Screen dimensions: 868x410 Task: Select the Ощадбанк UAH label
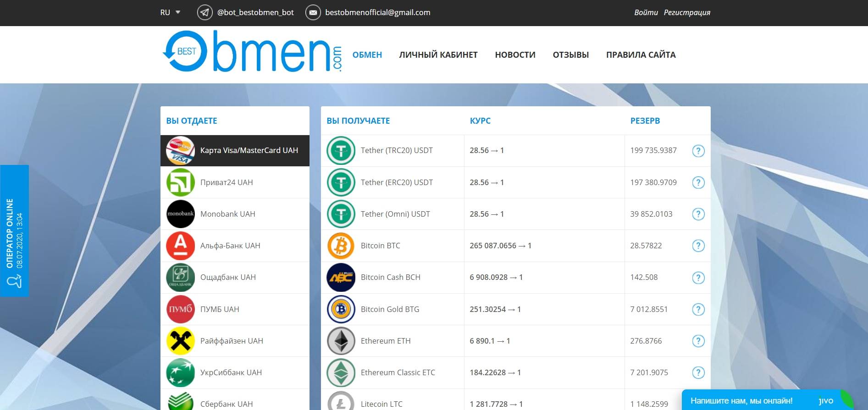coord(228,277)
